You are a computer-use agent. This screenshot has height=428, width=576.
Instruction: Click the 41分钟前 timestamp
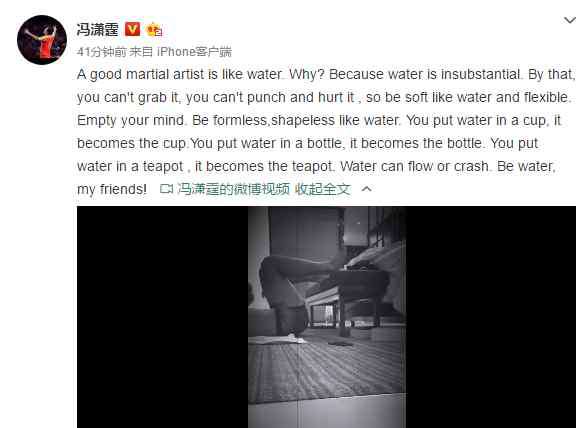102,52
